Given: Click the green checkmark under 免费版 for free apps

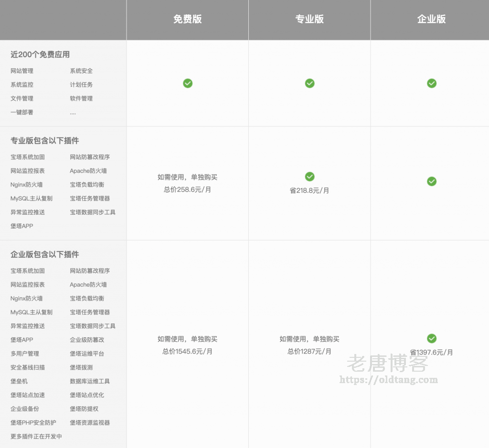Looking at the screenshot, I should (x=188, y=83).
